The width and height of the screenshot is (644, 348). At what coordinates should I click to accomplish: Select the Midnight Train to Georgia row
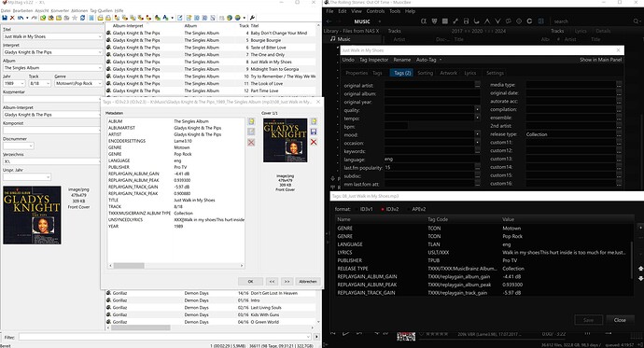click(x=211, y=69)
